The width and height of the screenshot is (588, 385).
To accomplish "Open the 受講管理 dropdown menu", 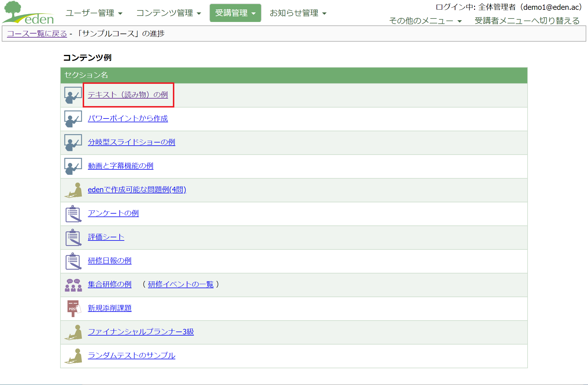I will [235, 13].
